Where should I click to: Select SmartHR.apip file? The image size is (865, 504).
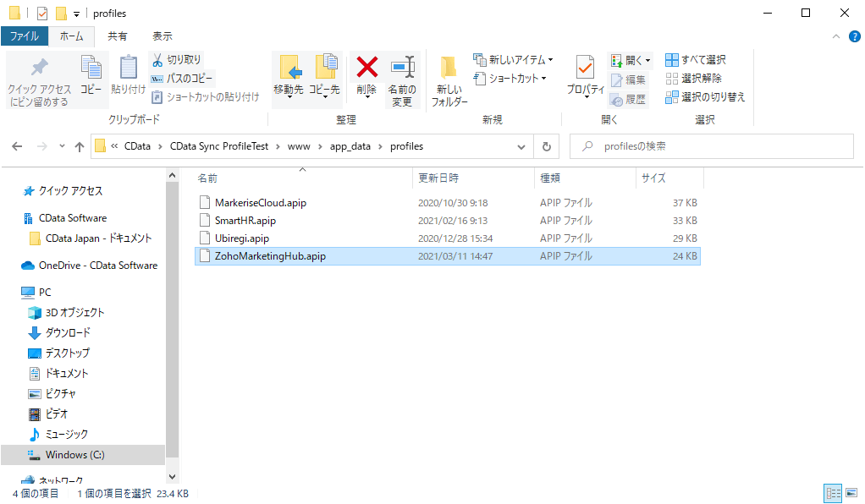click(448, 221)
